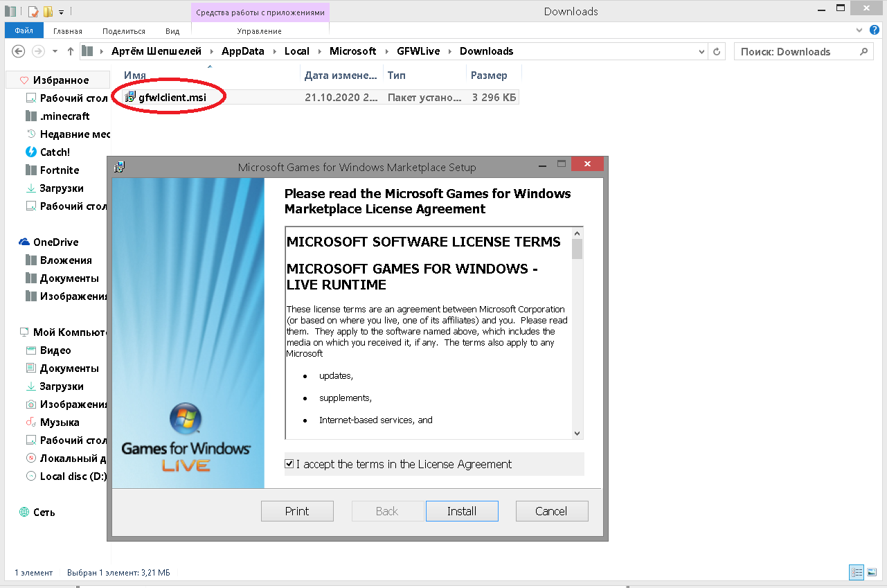Viewport: 887px width, 588px height.
Task: Click magnifier icon in search box
Action: (863, 51)
